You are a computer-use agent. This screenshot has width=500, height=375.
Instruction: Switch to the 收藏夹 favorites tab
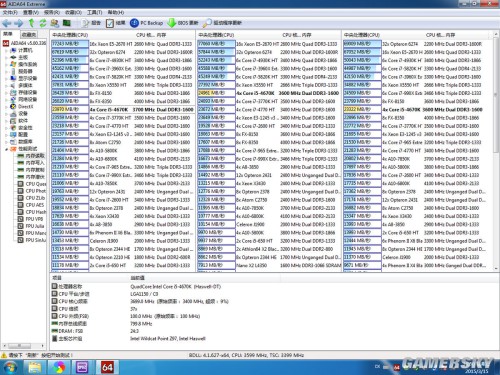point(29,34)
